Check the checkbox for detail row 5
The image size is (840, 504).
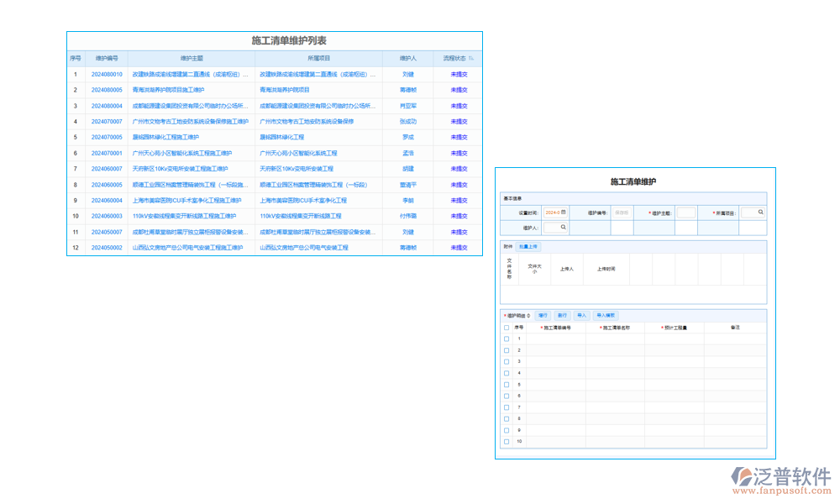[x=507, y=384]
